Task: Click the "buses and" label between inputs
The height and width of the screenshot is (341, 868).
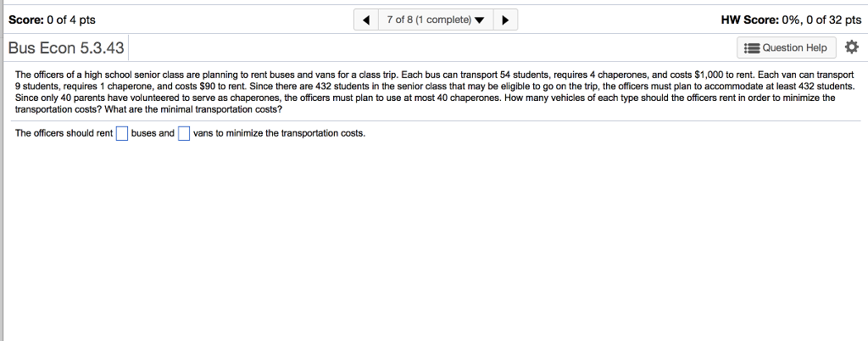Action: [x=153, y=133]
